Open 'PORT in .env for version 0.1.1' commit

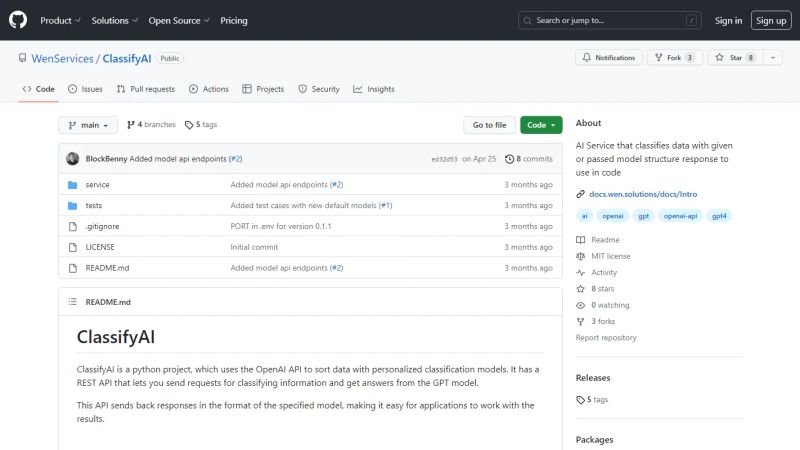281,227
